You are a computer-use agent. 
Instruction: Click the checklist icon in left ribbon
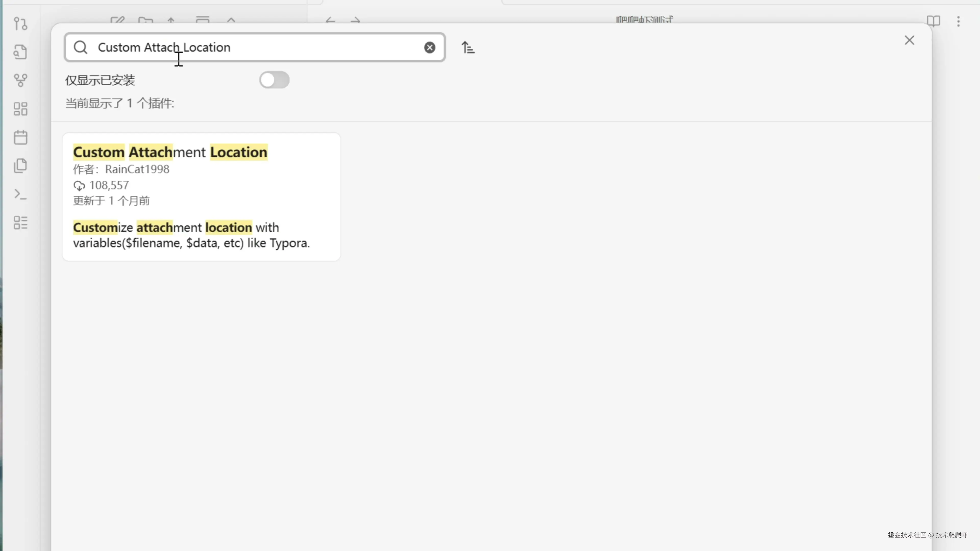pyautogui.click(x=20, y=223)
